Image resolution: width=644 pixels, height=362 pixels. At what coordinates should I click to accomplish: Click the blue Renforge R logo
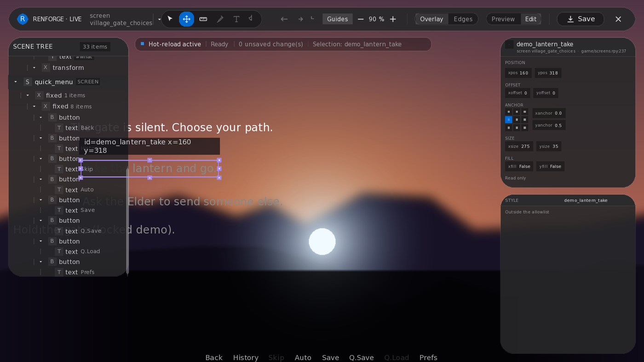click(x=23, y=19)
